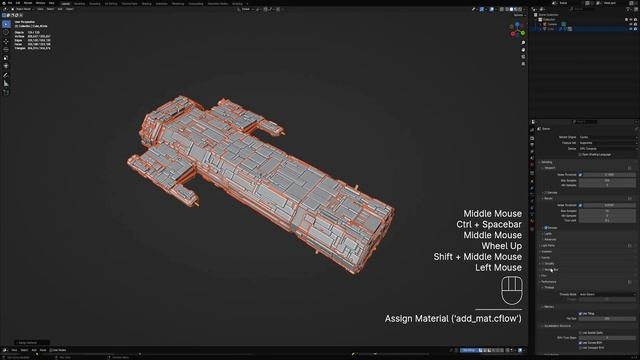The image size is (640, 360).
Task: Select the Move tool
Action: point(6,41)
